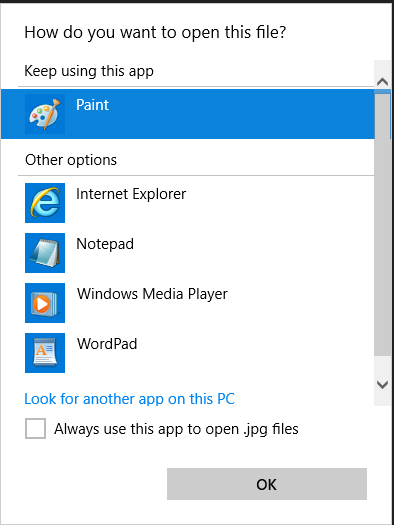Viewport: 394px width, 525px height.
Task: Choose the Internet Explorer icon
Action: coord(45,203)
